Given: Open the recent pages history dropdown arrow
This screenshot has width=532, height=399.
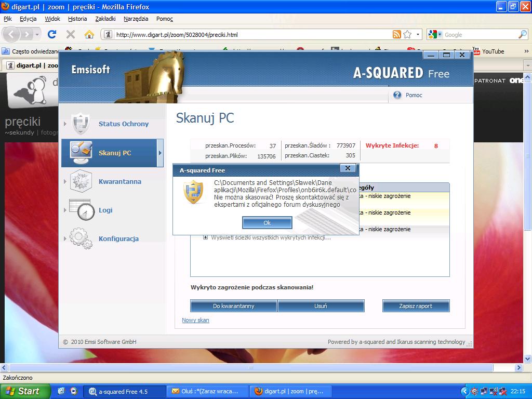Looking at the screenshot, I should (37, 34).
